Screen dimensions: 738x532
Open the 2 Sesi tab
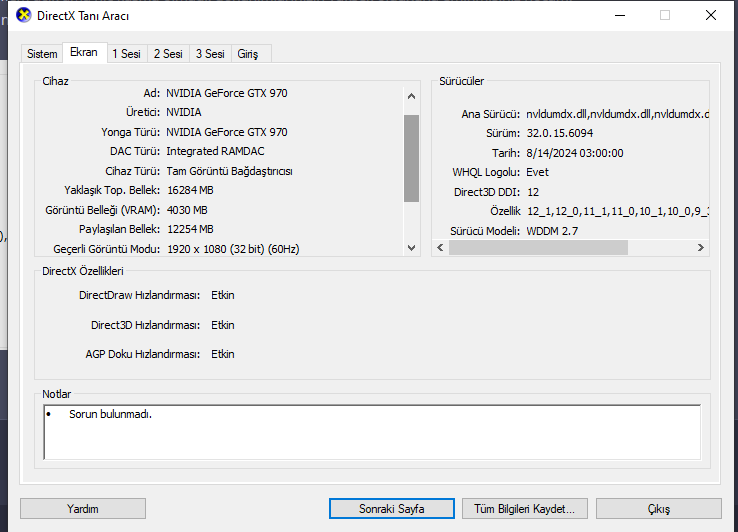(x=168, y=54)
